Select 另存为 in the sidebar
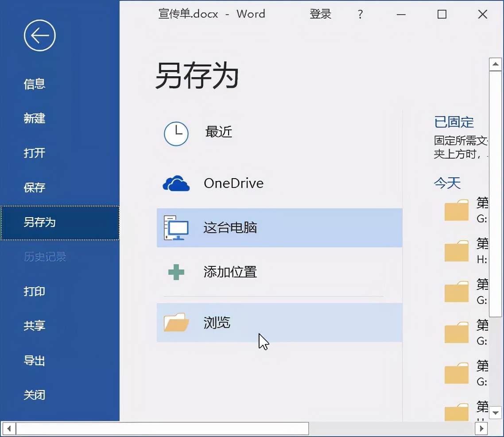Viewport: 504px width, 437px height. (60, 222)
